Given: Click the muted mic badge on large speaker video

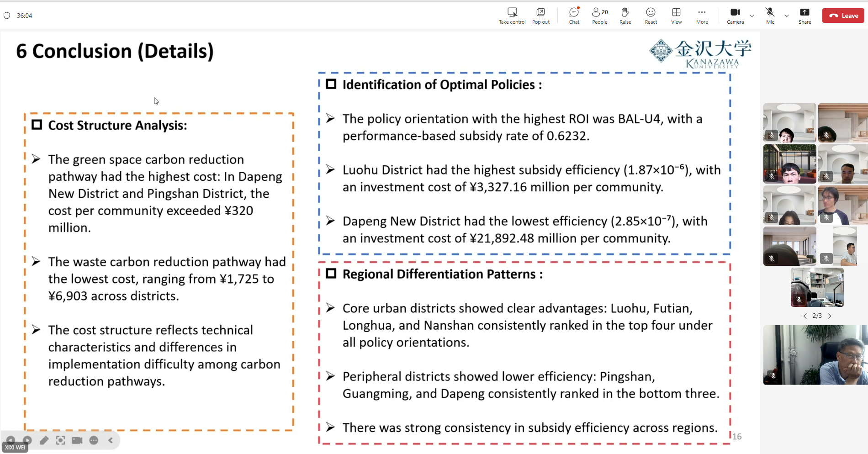Looking at the screenshot, I should [x=773, y=376].
